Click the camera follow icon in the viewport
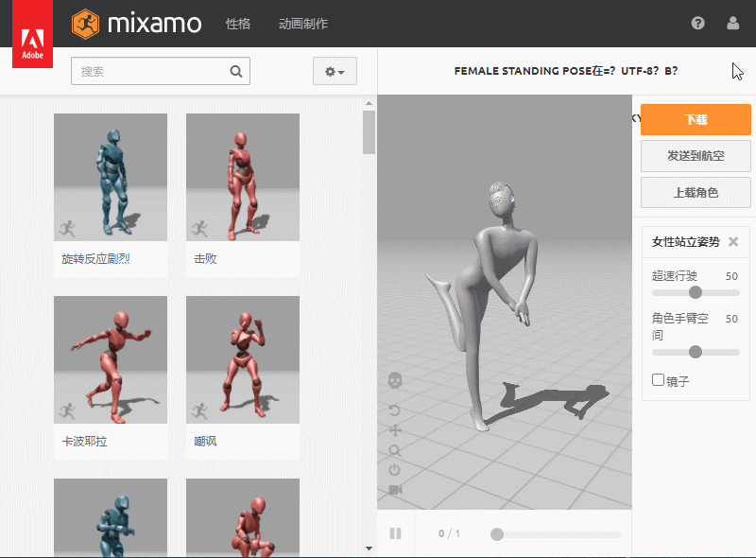Viewport: 756px width, 558px height. coord(395,490)
